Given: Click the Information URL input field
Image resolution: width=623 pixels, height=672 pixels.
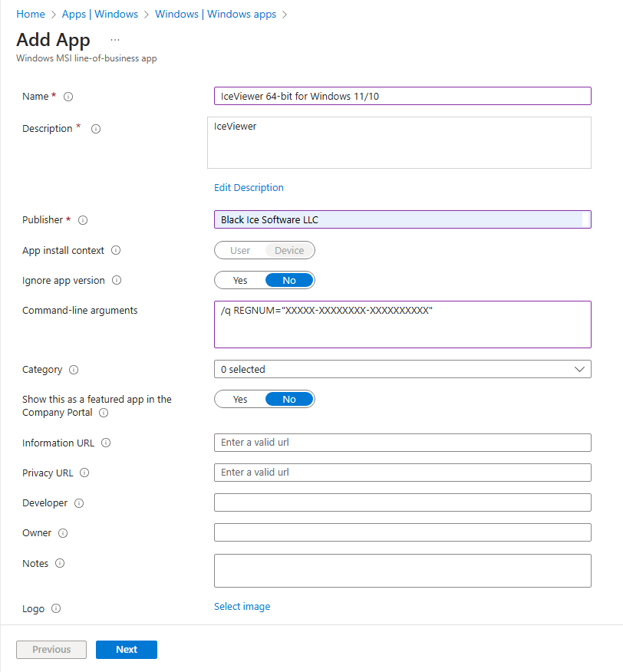Looking at the screenshot, I should 402,443.
